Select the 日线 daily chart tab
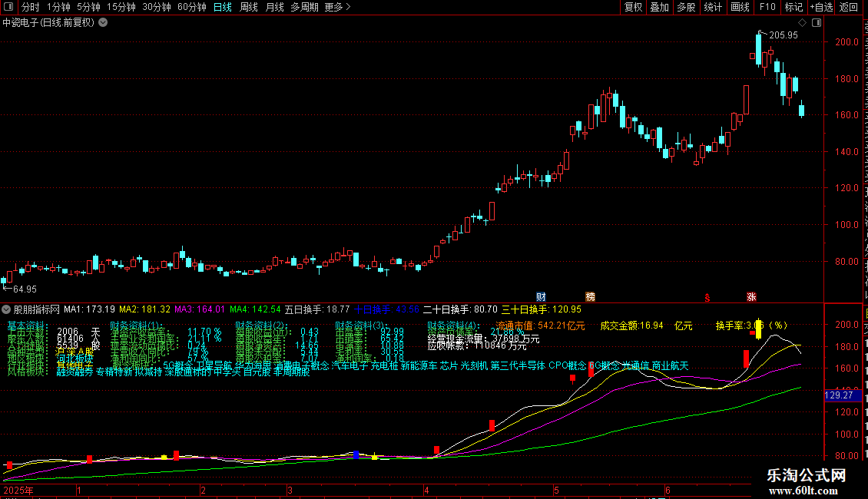The width and height of the screenshot is (868, 499). click(x=223, y=7)
